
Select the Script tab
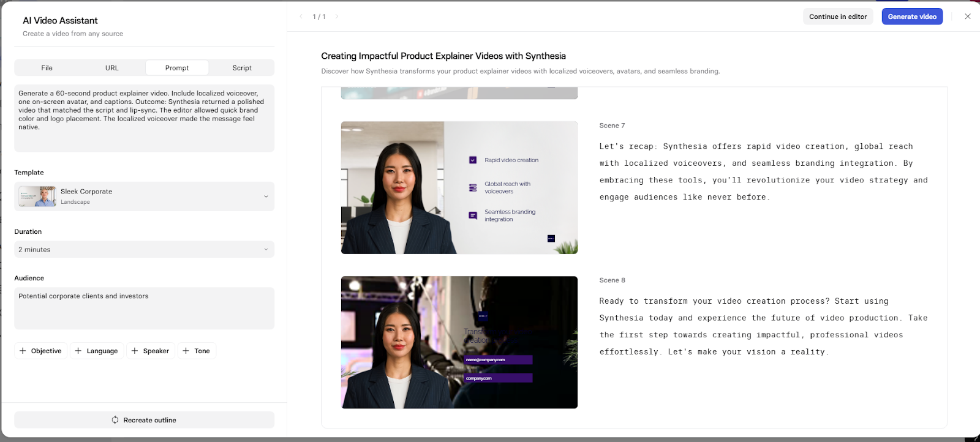tap(242, 68)
